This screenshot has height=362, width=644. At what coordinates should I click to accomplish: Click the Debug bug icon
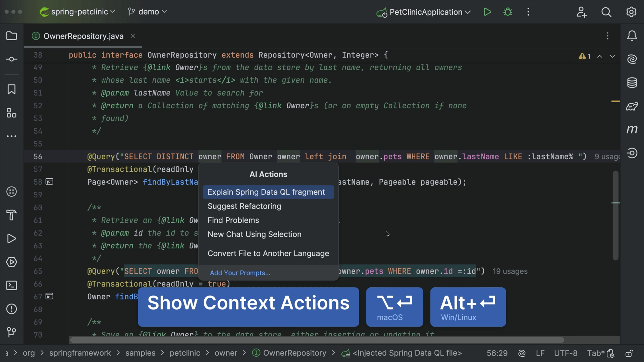pyautogui.click(x=507, y=12)
